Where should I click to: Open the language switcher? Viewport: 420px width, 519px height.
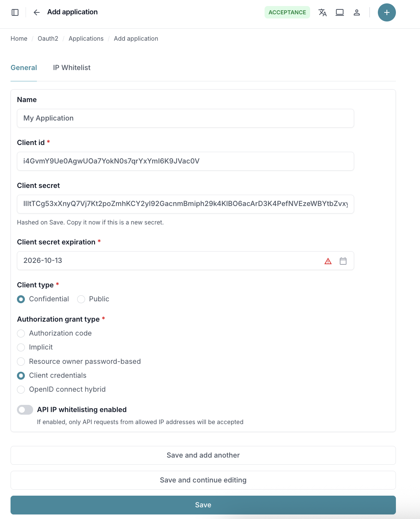click(x=323, y=12)
